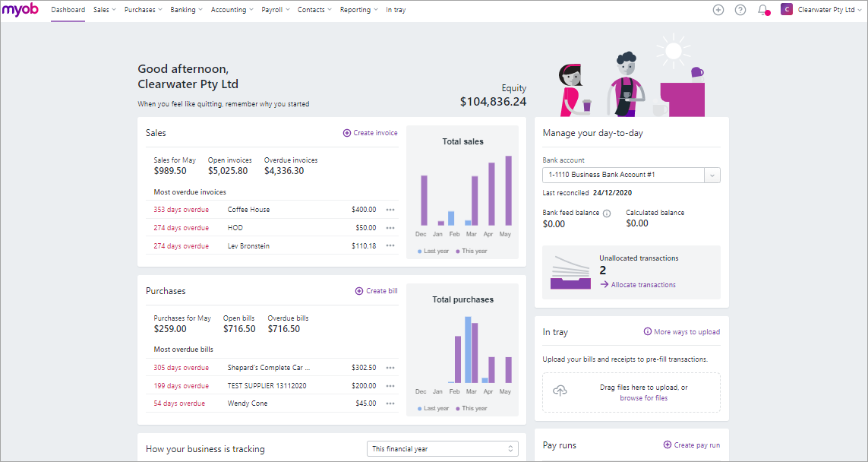Click the In tray drag files upload area
Viewport: 868px width, 462px height.
coord(632,392)
